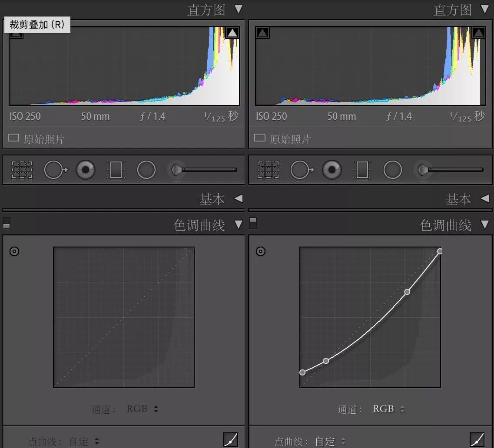
Task: Select the radial filter tool in left panel
Action: click(x=146, y=170)
